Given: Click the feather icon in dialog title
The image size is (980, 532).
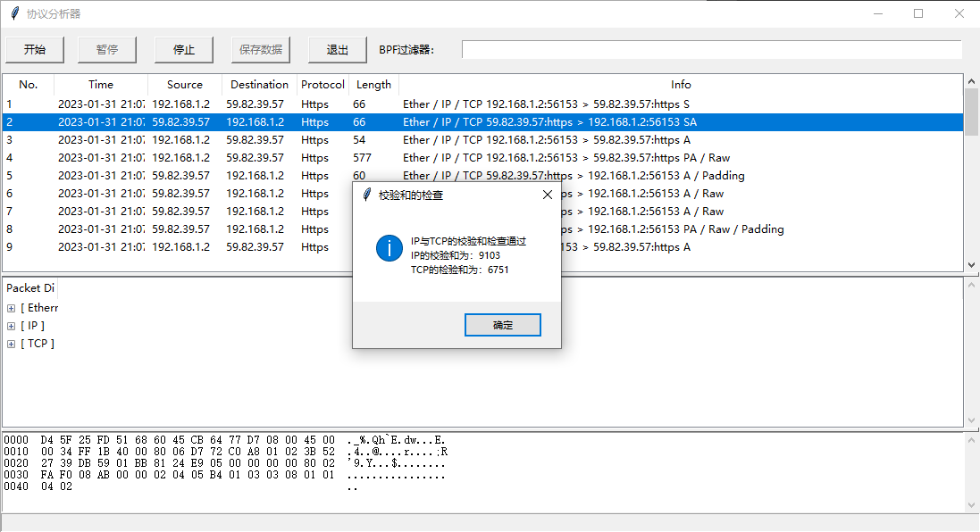Looking at the screenshot, I should coord(366,195).
